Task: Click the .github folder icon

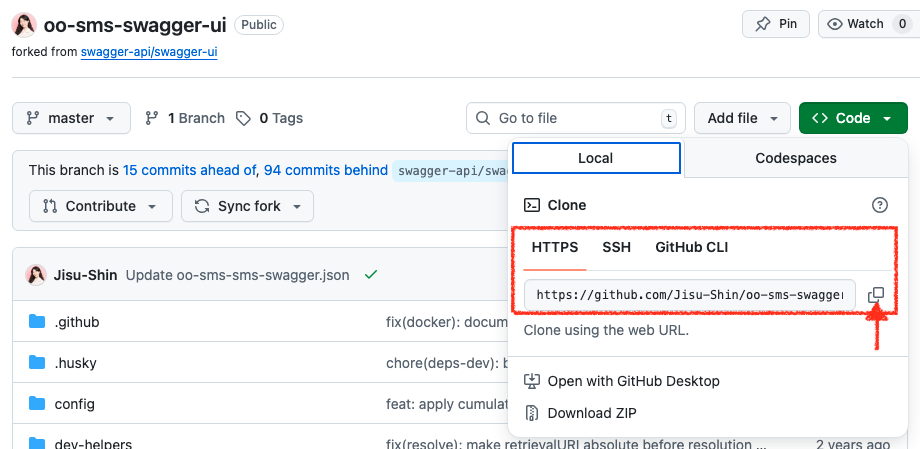Action: pos(37,322)
